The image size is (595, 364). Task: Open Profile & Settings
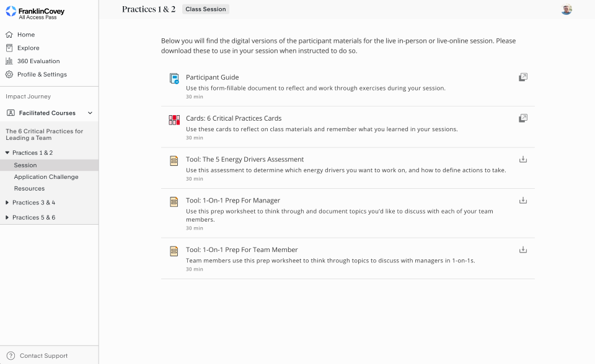click(x=42, y=74)
